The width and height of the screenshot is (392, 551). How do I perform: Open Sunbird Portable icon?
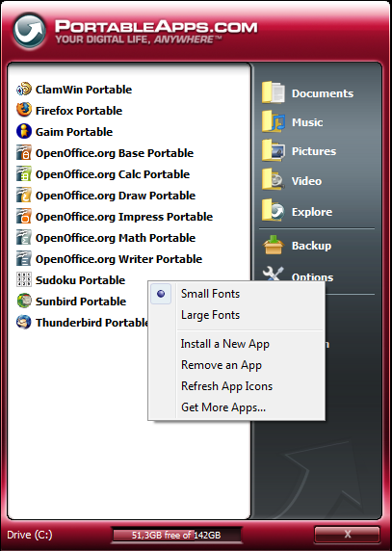[x=24, y=302]
